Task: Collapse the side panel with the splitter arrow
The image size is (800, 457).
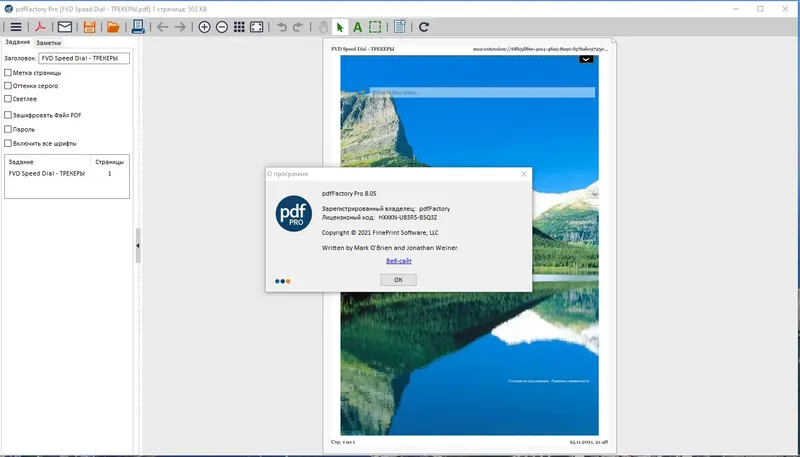Action: pos(138,246)
